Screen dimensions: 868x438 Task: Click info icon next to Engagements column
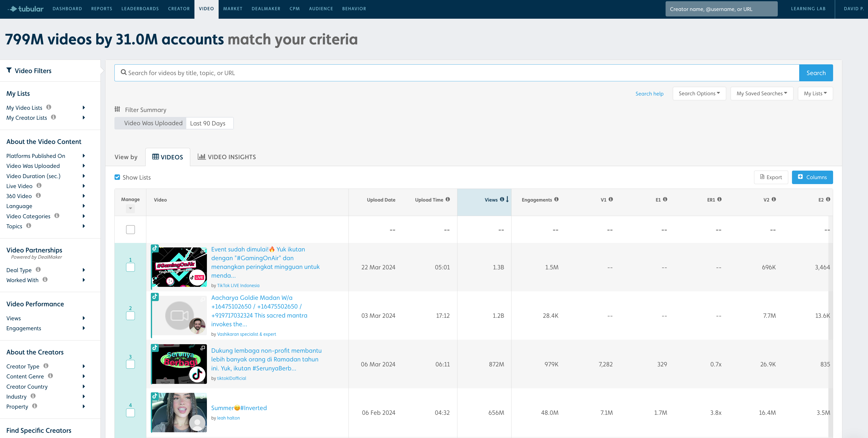[556, 199]
